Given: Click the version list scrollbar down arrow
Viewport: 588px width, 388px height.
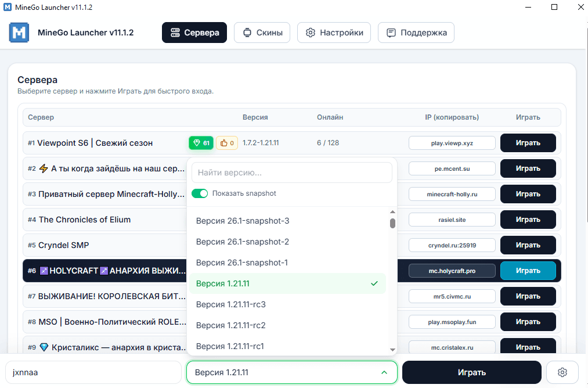Looking at the screenshot, I should click(x=392, y=350).
